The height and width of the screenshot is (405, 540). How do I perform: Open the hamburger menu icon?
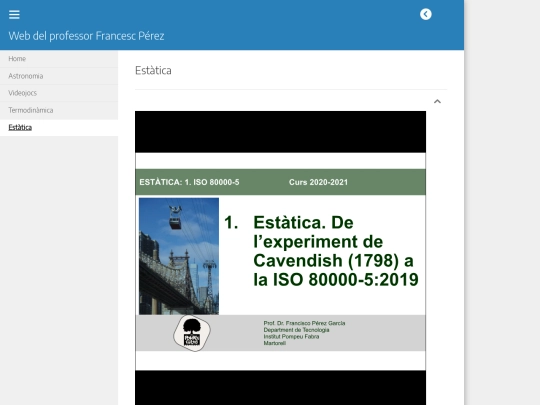click(14, 14)
